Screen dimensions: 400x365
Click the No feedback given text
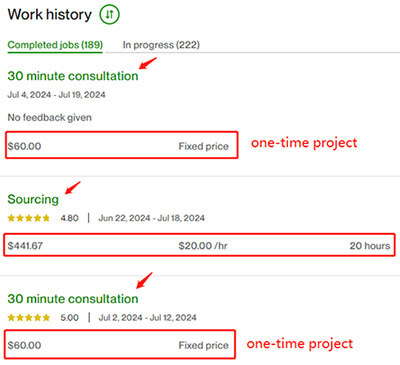click(x=50, y=117)
